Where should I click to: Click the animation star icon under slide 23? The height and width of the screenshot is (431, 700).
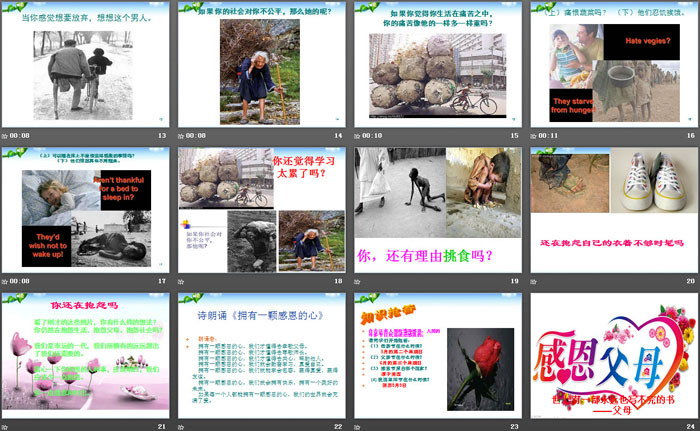point(357,427)
